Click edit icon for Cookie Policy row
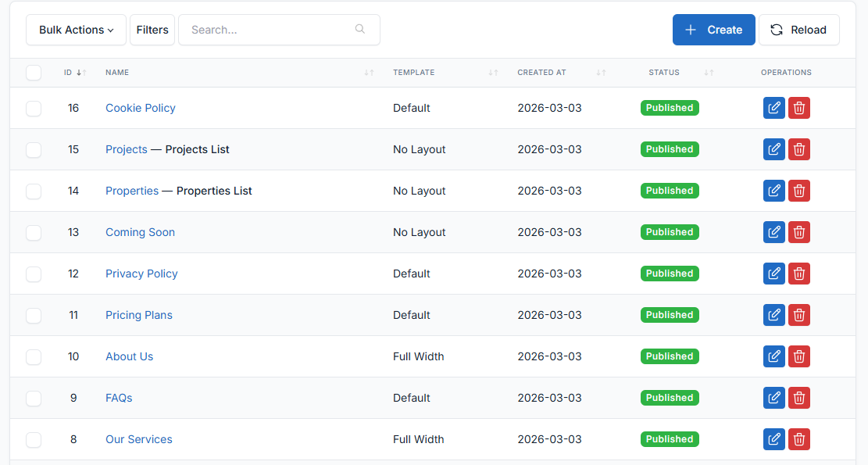The height and width of the screenshot is (465, 868). (773, 108)
